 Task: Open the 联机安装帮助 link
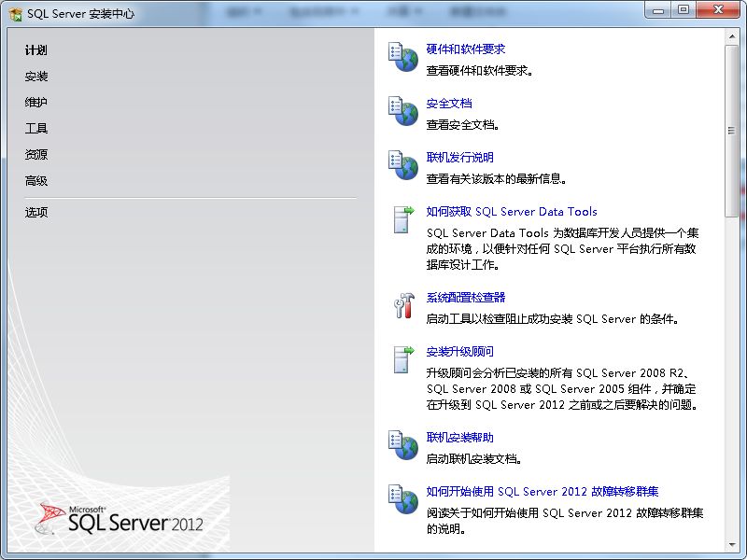coord(459,438)
